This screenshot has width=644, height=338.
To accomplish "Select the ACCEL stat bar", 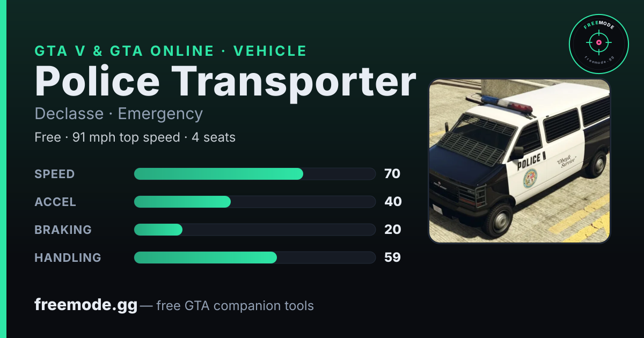I will pos(254,202).
